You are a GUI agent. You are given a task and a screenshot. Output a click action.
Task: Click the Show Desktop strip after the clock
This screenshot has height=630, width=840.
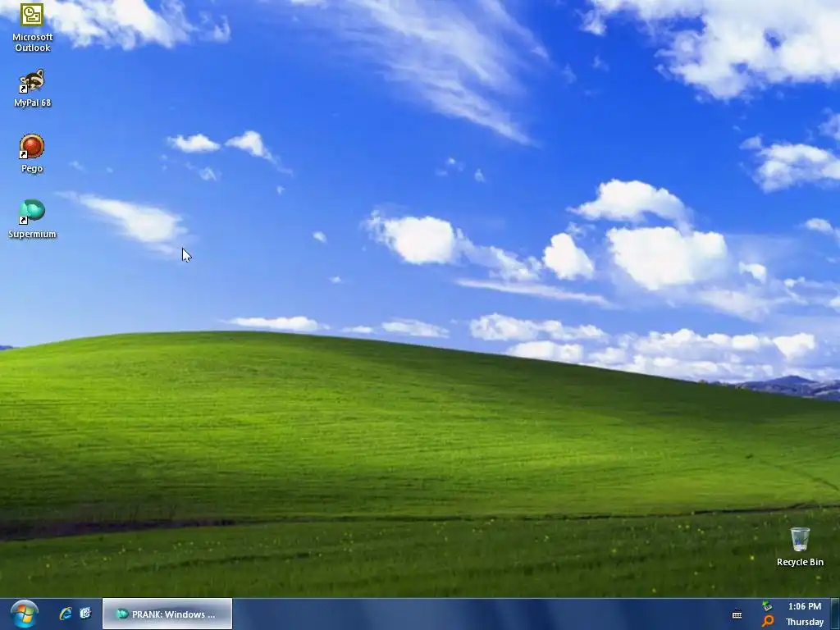coord(835,614)
